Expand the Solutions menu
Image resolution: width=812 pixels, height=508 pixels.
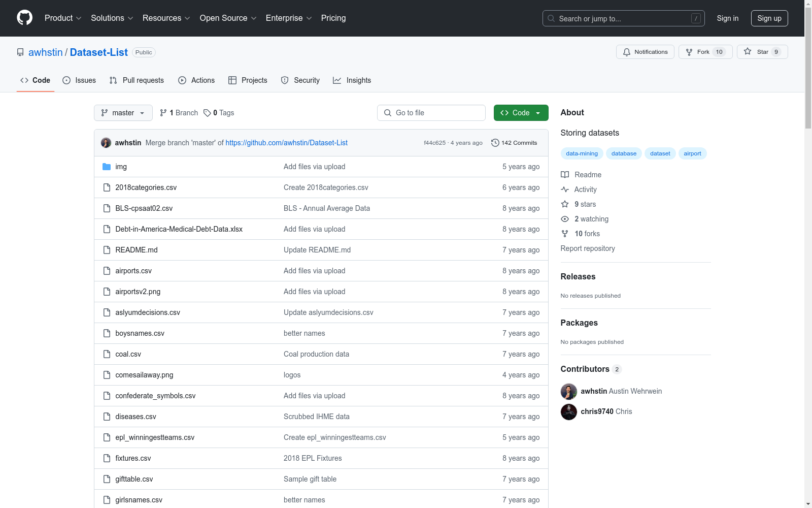pyautogui.click(x=112, y=18)
